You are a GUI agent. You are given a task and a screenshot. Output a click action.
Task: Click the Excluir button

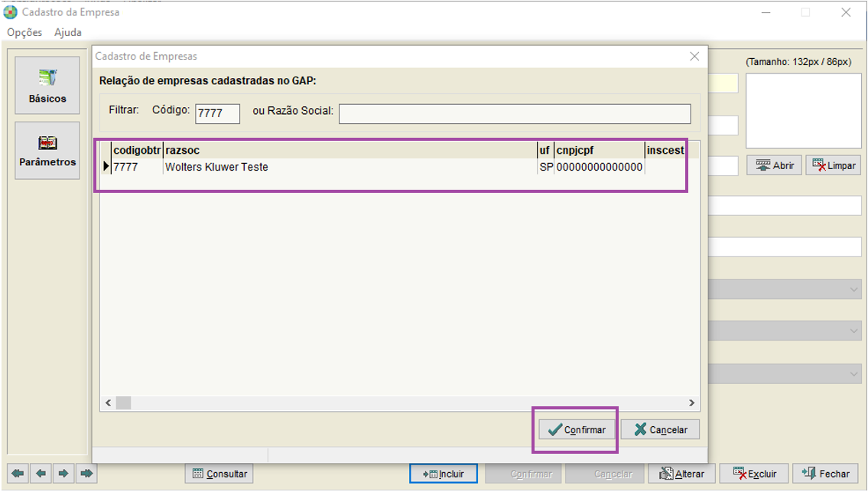[754, 474]
